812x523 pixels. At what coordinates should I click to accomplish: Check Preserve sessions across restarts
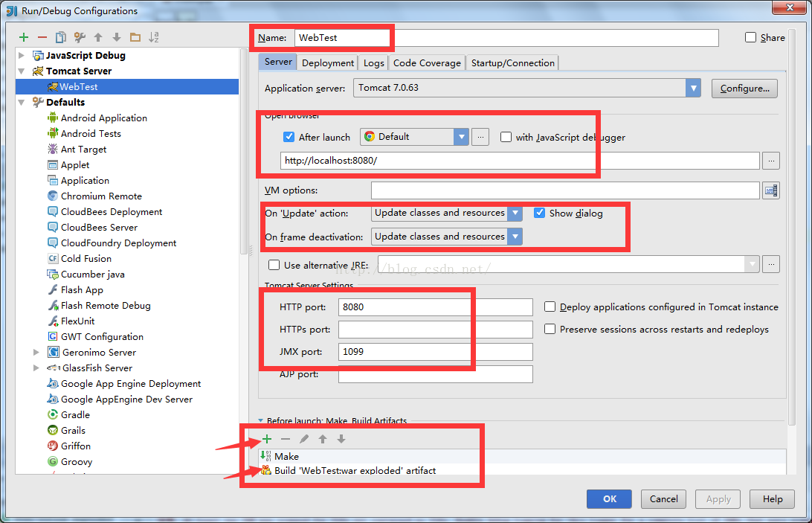click(x=550, y=329)
